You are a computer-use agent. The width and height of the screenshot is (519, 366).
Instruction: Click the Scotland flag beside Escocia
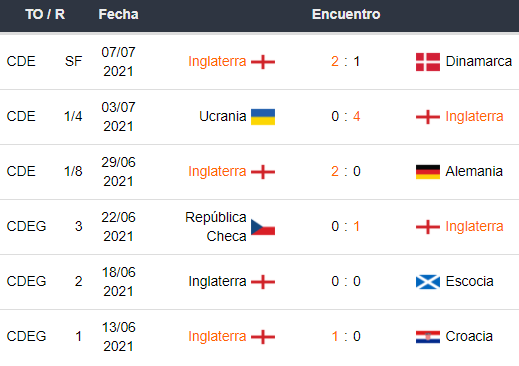click(x=428, y=282)
